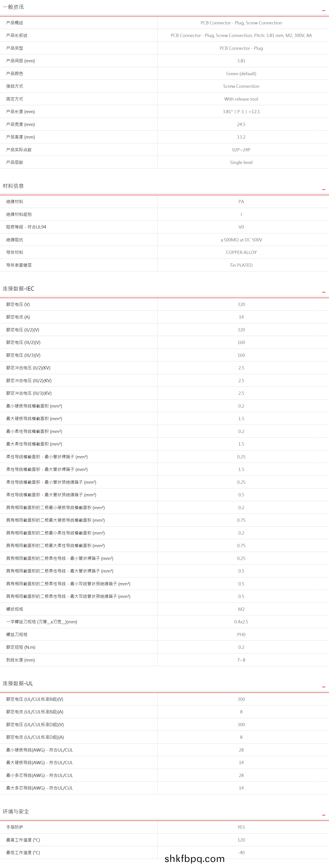Image resolution: width=329 pixels, height=868 pixels.
Task: Click the 材料信息 section heading
Action: point(13,186)
